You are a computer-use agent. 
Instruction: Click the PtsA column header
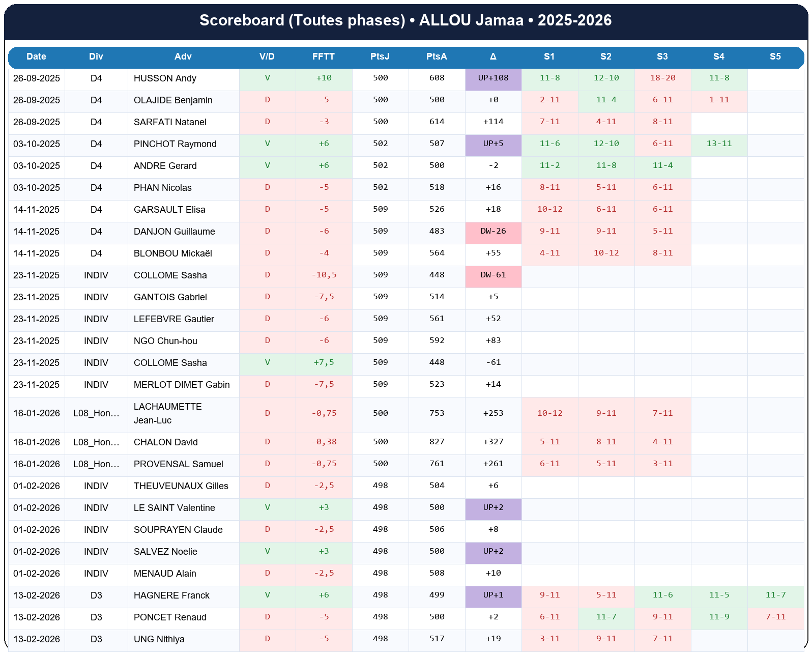pos(437,56)
